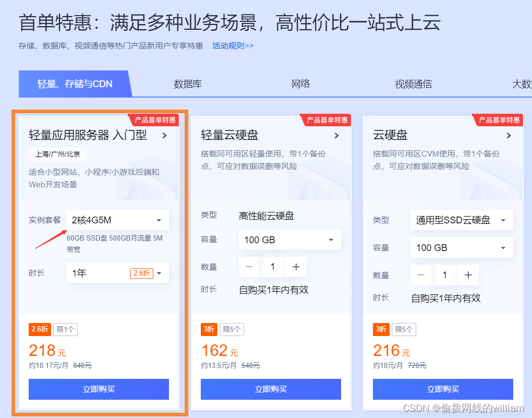Open 云硬盘 product title

[390, 135]
